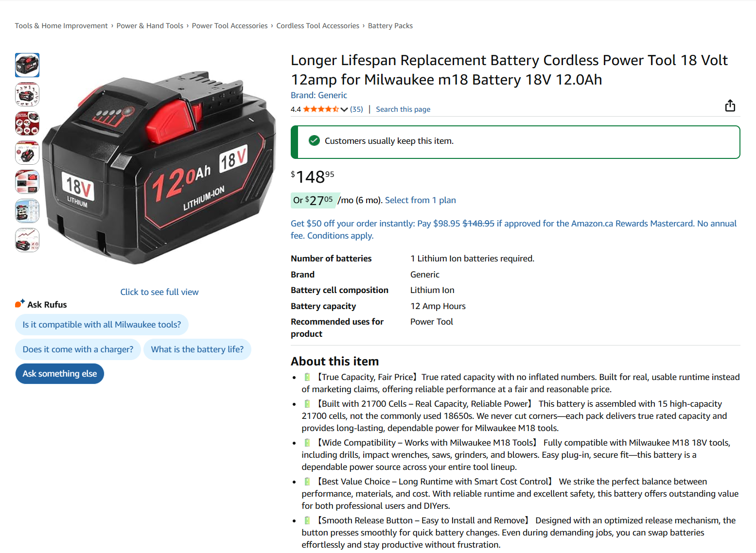
Task: Go to Tools & Home Improvement breadcrumb
Action: (61, 26)
